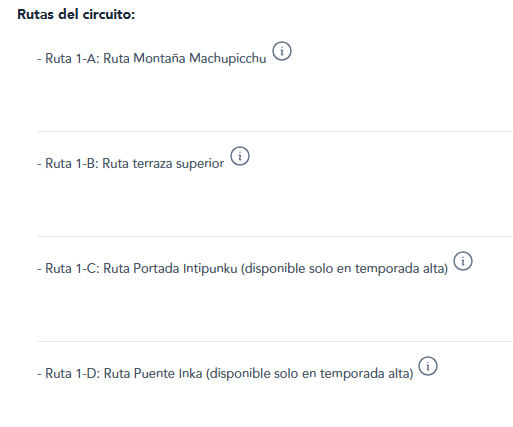Click the word 'Machupicchu' in Ruta 1-A
Image resolution: width=513 pixels, height=427 pixels.
point(228,58)
